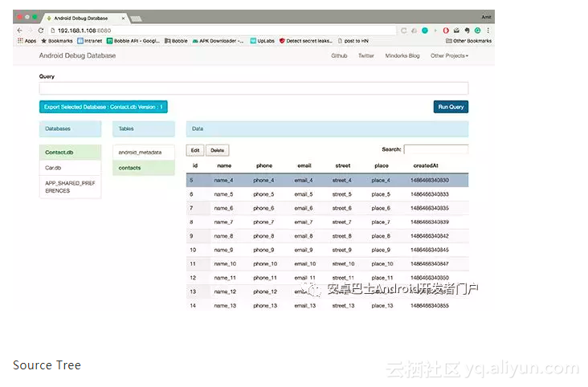588x387 pixels.
Task: Click the Evernote elephant extension icon
Action: coord(467,31)
